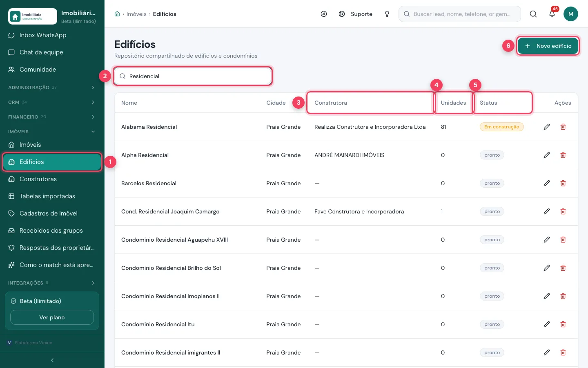Delete Cond. Residencial Joaquim Camargo

pyautogui.click(x=563, y=211)
